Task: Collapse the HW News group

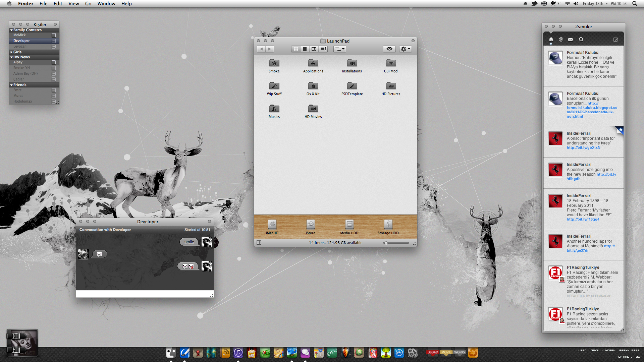Action: 11,57
